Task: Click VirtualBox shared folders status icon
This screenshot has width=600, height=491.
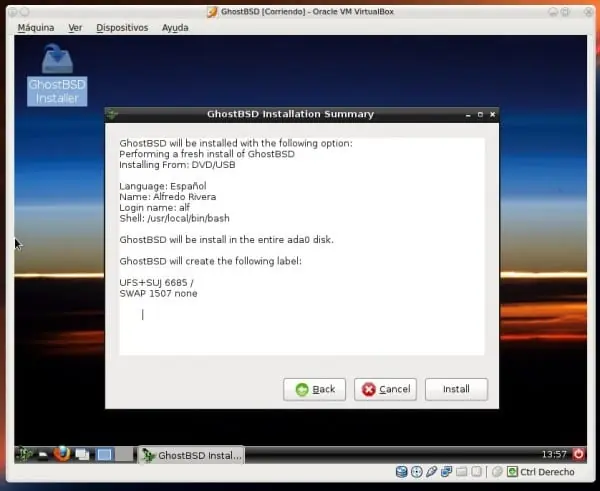Action: (x=461, y=472)
